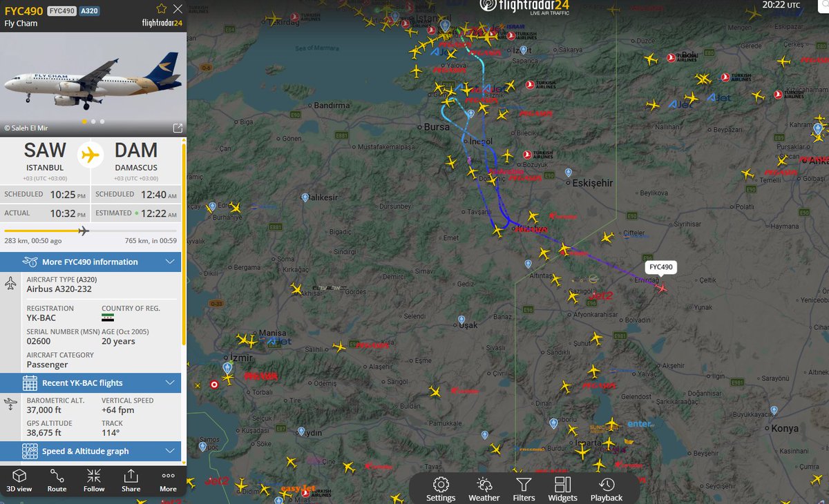Open the More options menu

(168, 481)
